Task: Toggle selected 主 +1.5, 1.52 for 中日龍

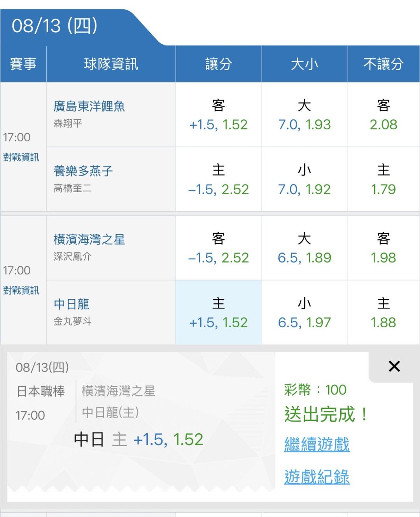Action: coord(219,312)
